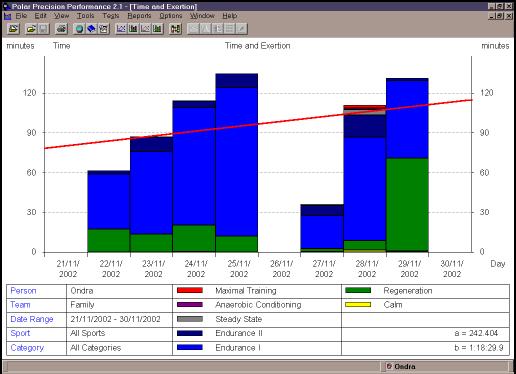Click the '21/11/2002 - 30/11/2002' date range value
The width and height of the screenshot is (516, 374).
(x=115, y=319)
